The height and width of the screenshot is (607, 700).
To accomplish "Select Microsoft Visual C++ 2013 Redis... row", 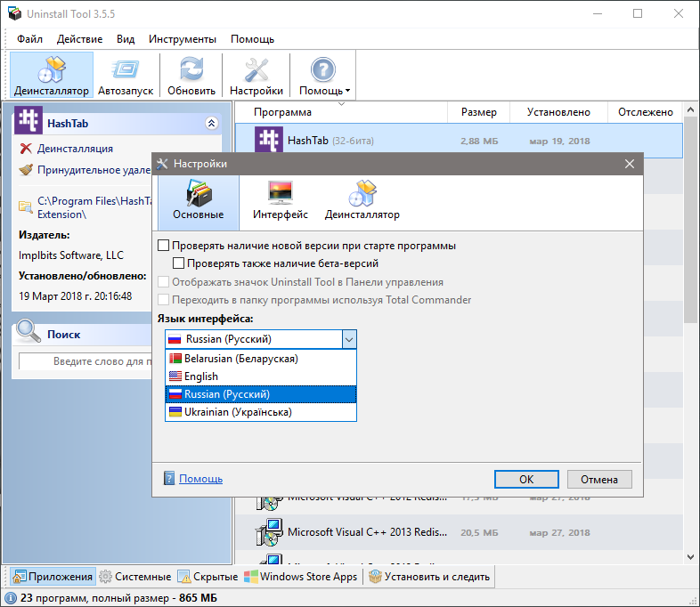I will pos(459,532).
